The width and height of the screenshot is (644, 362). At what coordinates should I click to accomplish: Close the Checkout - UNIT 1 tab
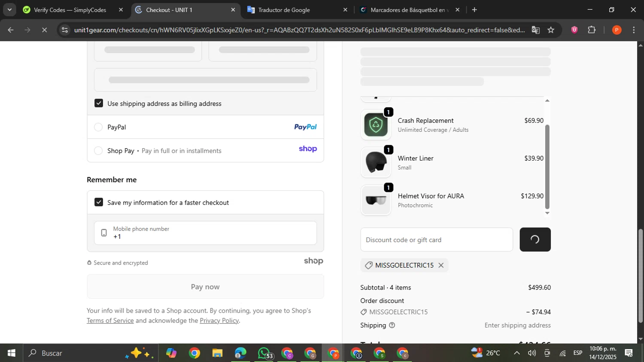click(x=233, y=10)
